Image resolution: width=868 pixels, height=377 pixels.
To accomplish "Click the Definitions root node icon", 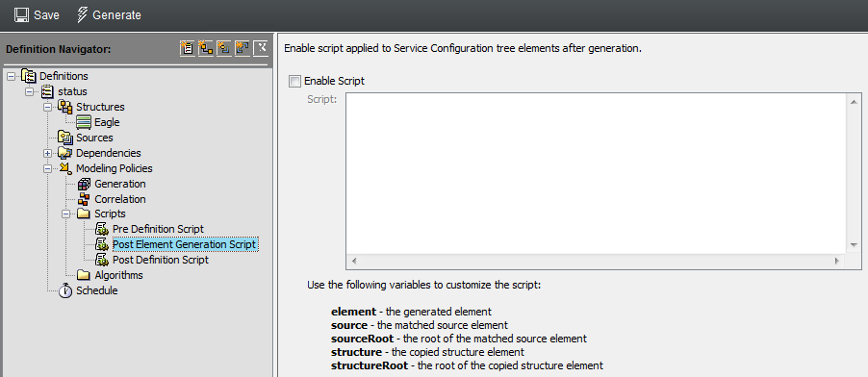I will pos(29,76).
